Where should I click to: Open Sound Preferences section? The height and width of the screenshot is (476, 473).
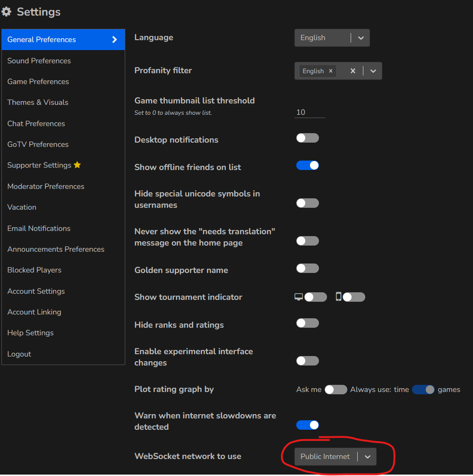(39, 61)
